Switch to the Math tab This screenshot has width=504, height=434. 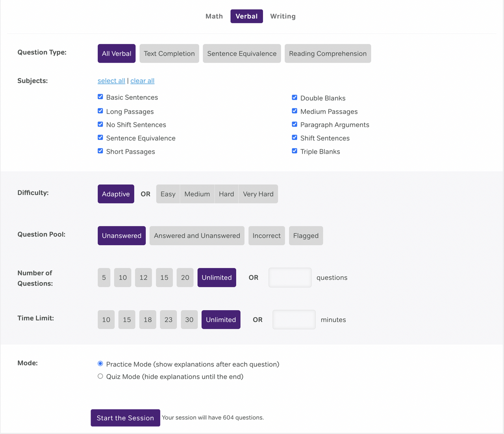pyautogui.click(x=214, y=16)
